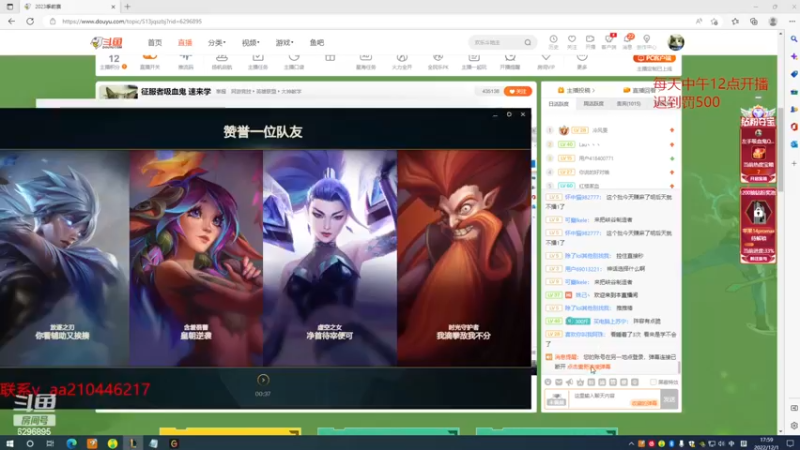
Task: Click the mail icon in chat toolbar
Action: coord(559,382)
